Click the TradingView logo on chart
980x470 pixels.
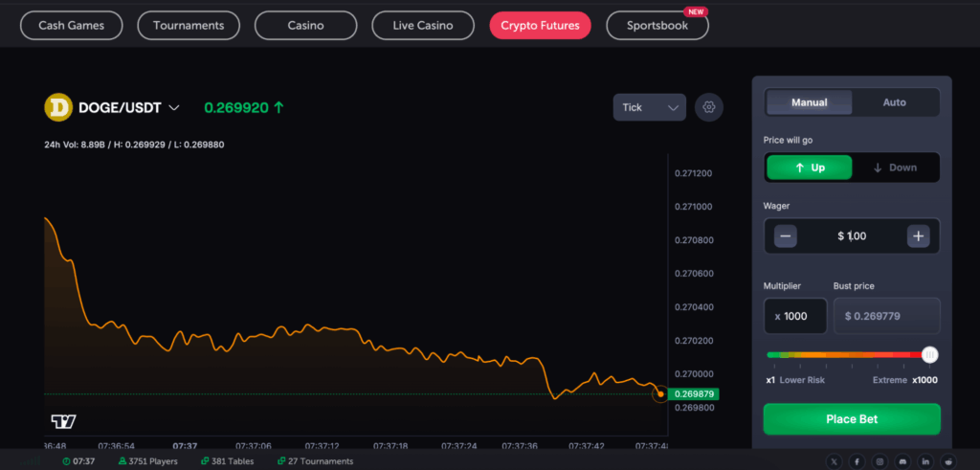coord(63,421)
